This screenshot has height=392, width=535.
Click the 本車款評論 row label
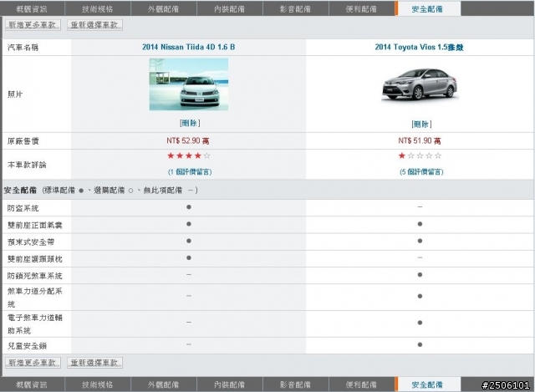27,165
